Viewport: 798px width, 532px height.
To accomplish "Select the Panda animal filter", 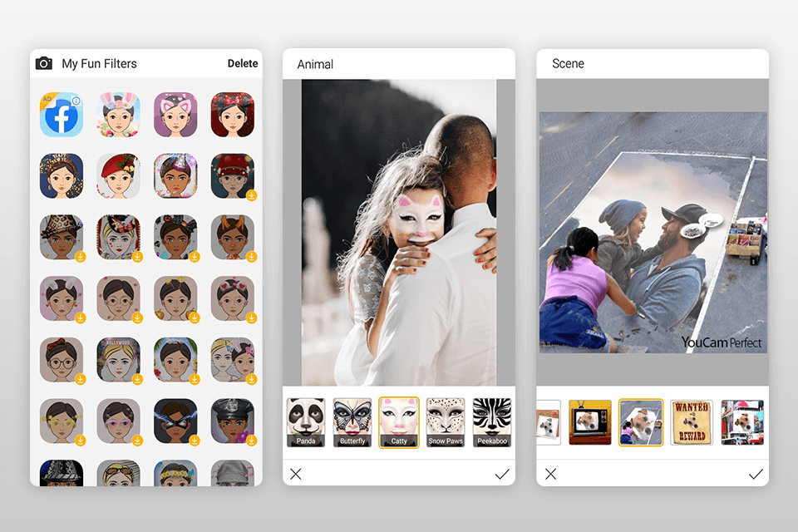I will coord(305,420).
